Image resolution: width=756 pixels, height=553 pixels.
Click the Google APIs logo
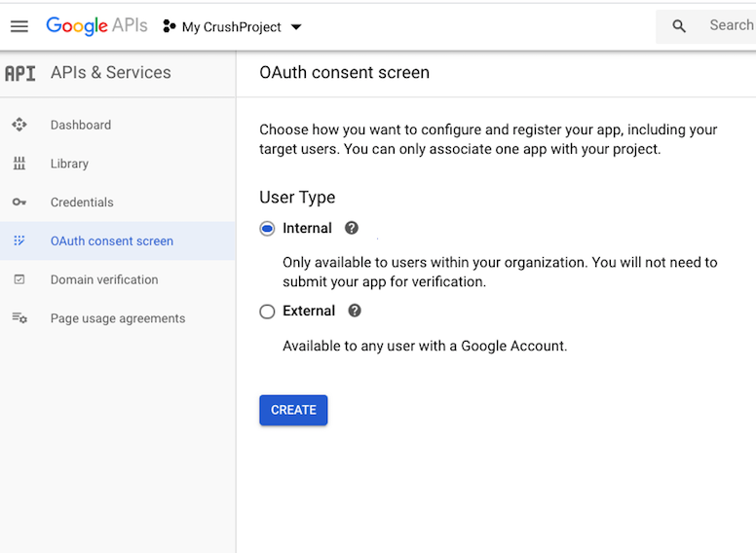click(x=96, y=26)
